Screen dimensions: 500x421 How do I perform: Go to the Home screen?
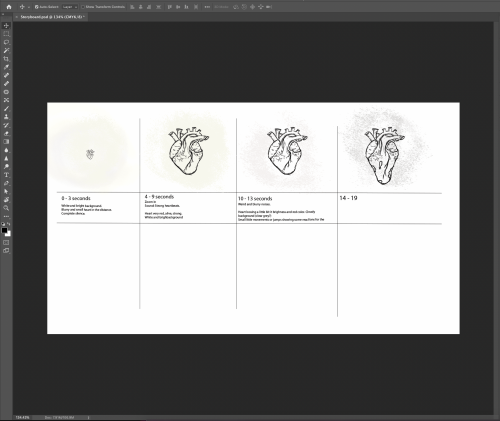[x=9, y=7]
